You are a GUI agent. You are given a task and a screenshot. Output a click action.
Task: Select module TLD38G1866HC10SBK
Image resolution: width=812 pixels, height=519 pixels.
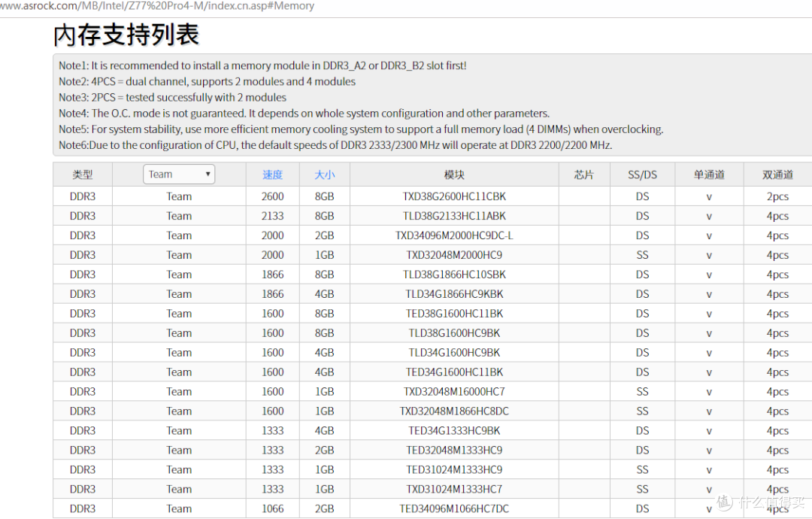(x=454, y=275)
